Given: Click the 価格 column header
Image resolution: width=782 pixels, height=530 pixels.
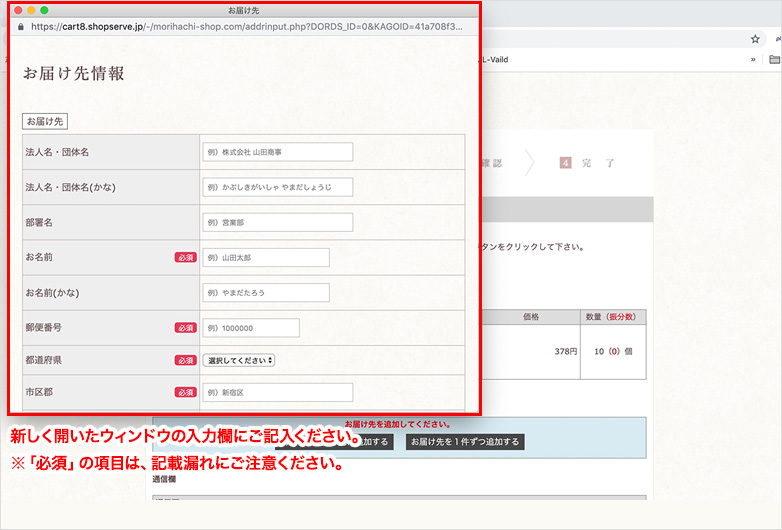Looking at the screenshot, I should click(531, 317).
